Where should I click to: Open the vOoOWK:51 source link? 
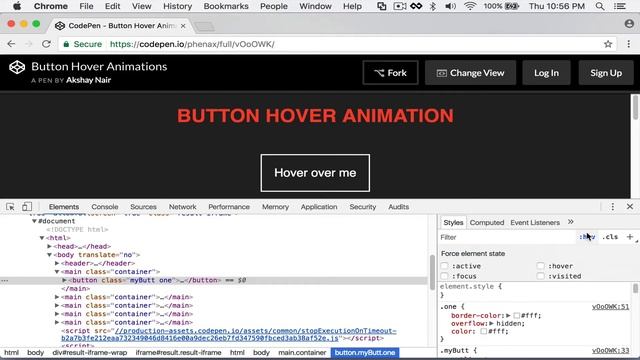click(x=610, y=307)
